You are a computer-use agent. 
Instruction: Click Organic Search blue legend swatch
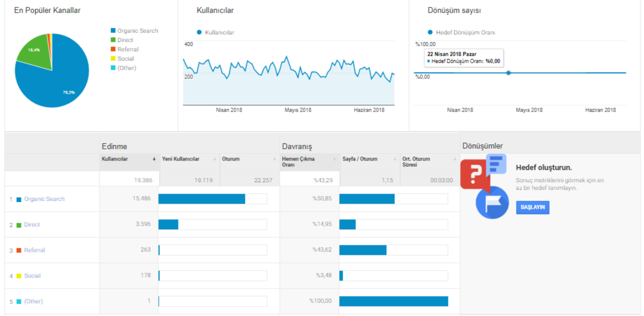(x=113, y=30)
